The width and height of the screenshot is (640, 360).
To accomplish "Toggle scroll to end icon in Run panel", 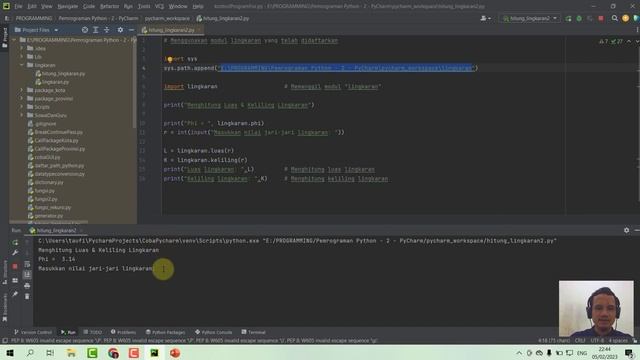I will pos(27,275).
